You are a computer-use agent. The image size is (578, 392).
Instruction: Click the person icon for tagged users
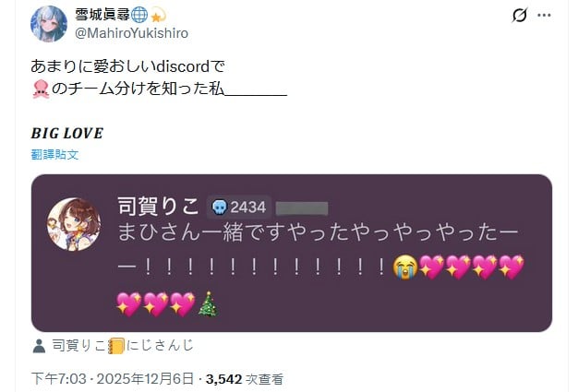(39, 346)
